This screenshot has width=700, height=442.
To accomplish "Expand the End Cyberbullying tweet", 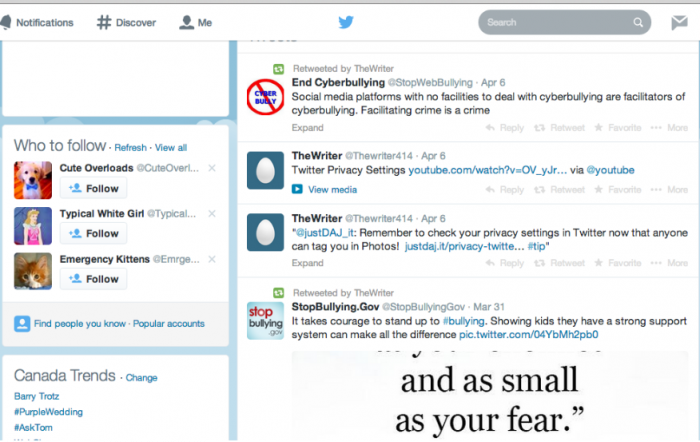I will coord(308,128).
